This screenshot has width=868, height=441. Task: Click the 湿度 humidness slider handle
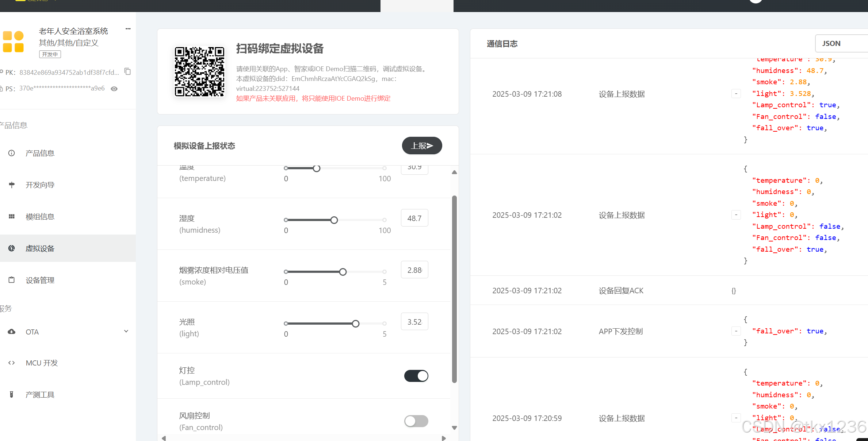(334, 220)
